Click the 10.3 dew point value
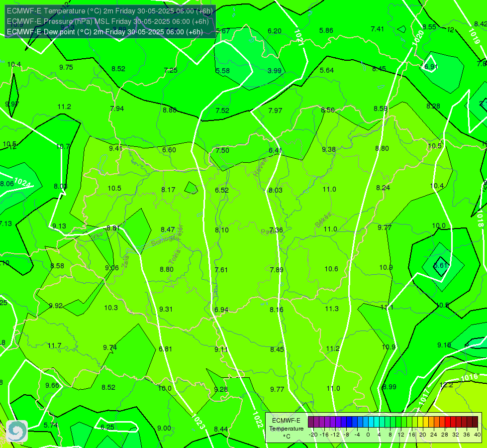 (111, 308)
